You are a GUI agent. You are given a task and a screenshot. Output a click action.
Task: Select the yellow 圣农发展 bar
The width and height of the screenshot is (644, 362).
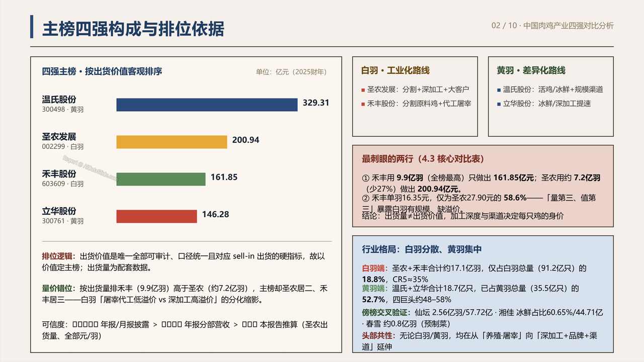172,142
